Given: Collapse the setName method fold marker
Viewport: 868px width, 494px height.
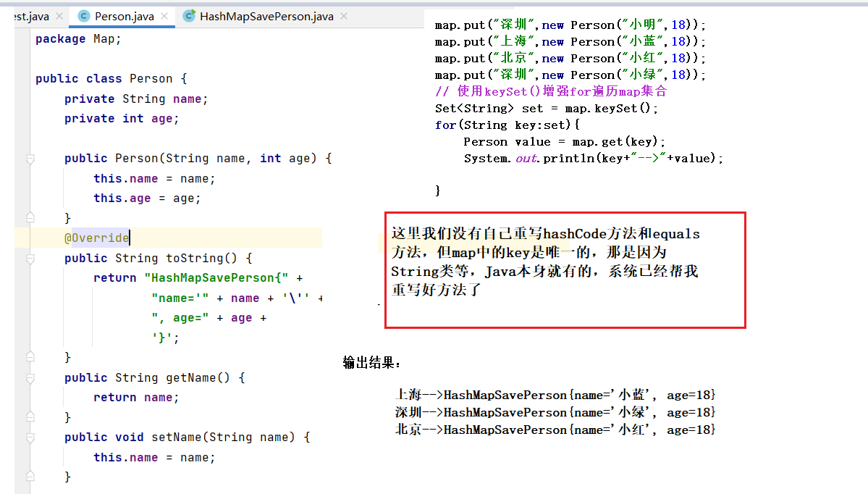Looking at the screenshot, I should pyautogui.click(x=30, y=438).
